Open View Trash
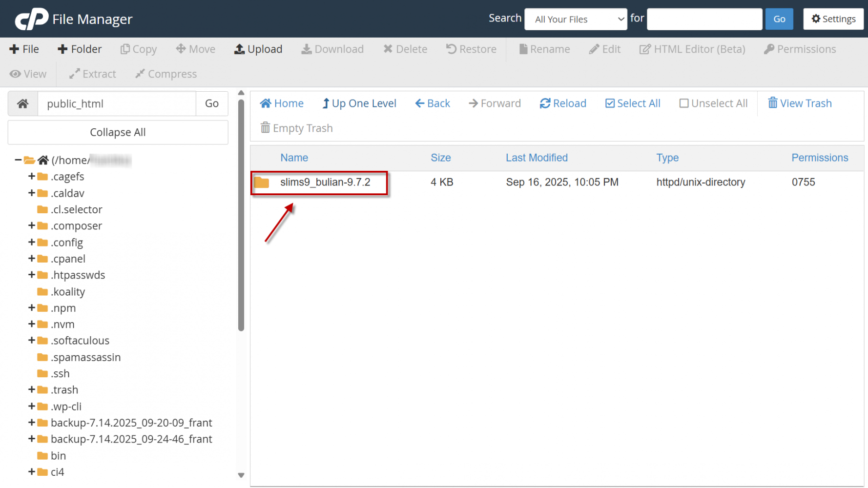The height and width of the screenshot is (488, 868). coord(800,103)
